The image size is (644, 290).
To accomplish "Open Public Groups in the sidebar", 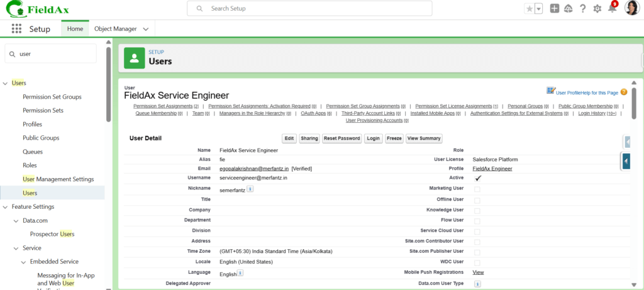I will pos(41,138).
